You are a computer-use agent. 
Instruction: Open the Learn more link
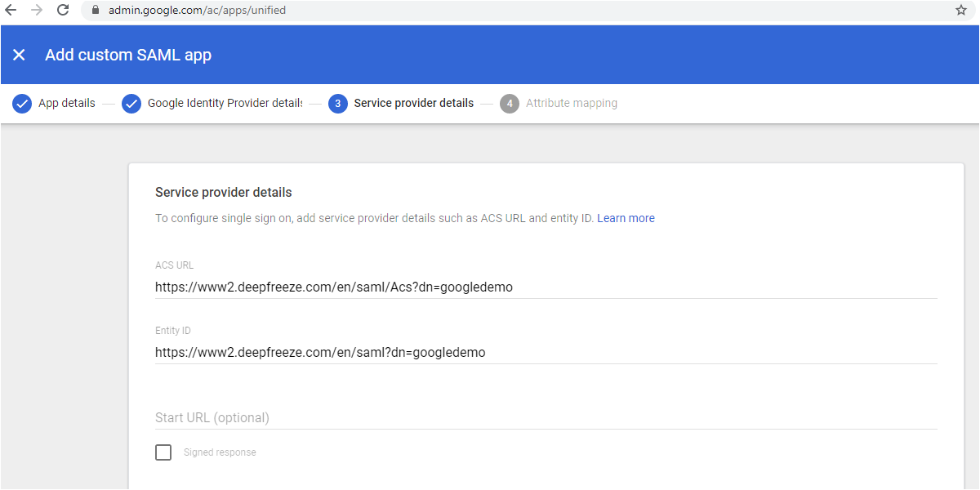626,218
